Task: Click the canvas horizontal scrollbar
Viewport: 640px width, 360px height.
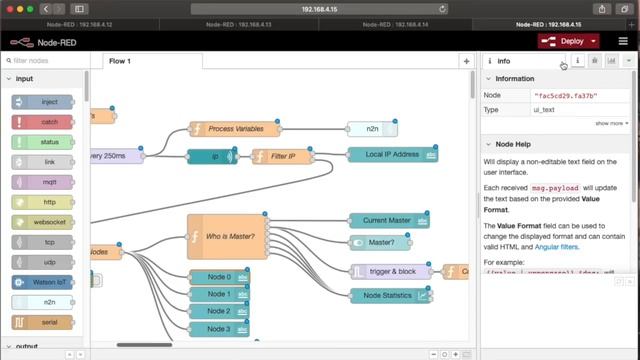Action: 144,345
